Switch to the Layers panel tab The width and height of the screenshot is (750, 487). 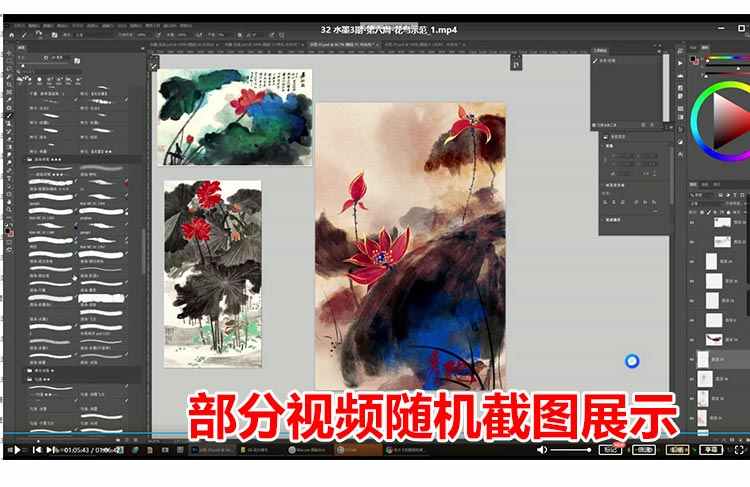coord(693,185)
